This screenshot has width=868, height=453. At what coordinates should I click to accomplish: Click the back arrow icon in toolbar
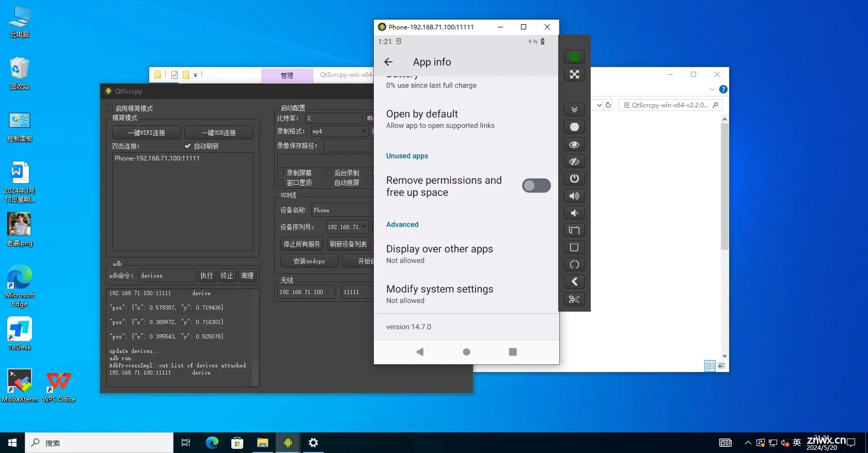tap(574, 282)
